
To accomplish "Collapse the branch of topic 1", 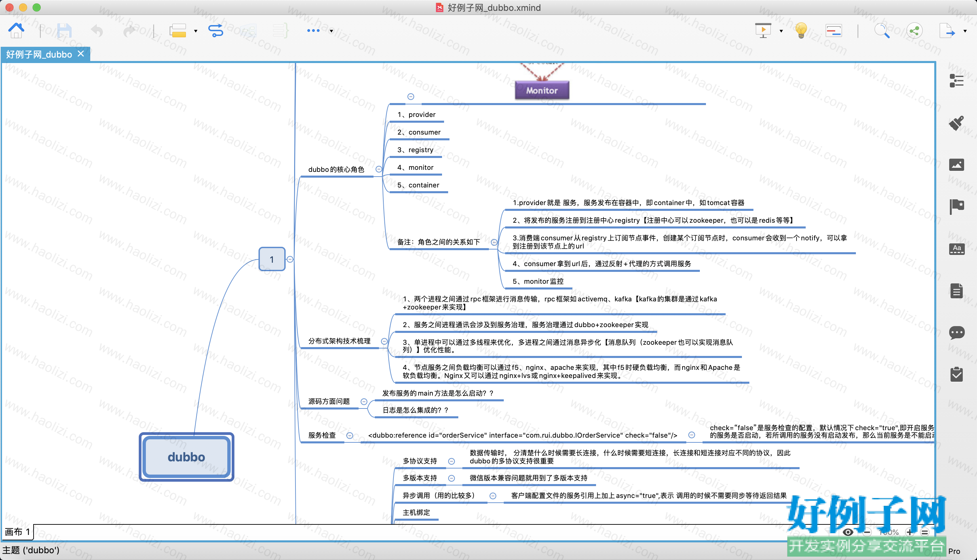I will point(290,259).
